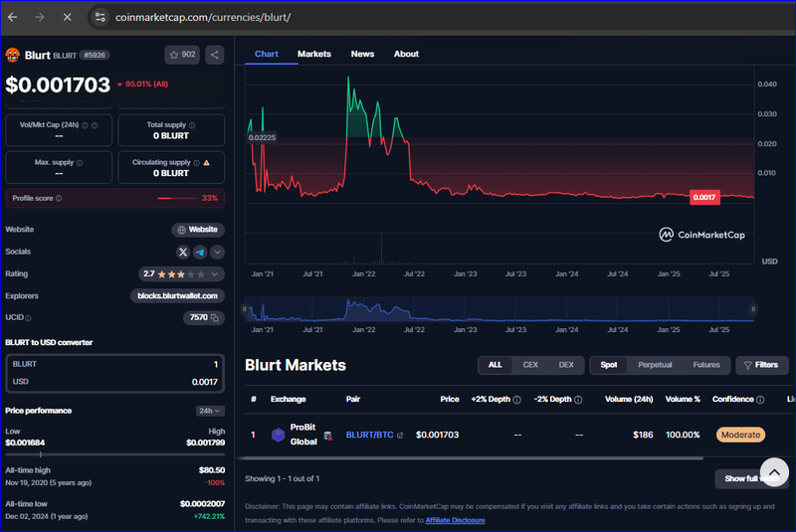Open the Markets Filters button
Viewport: 796px width, 532px height.
761,365
